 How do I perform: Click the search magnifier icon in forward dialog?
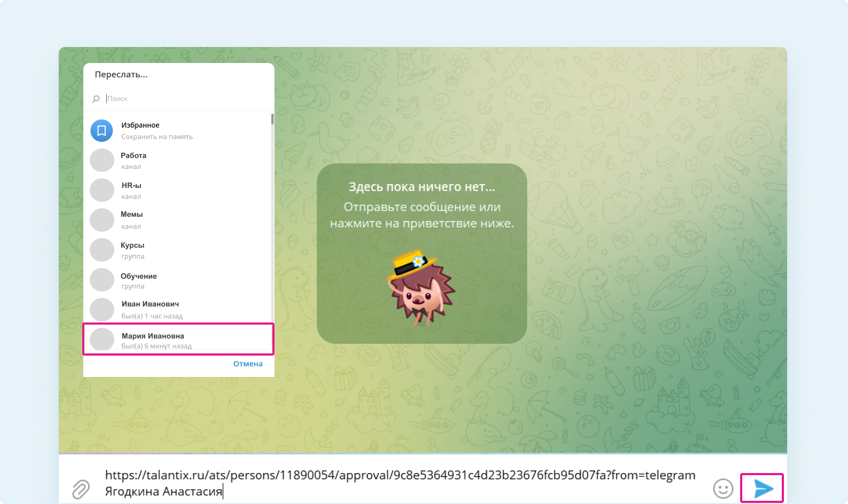coord(96,99)
